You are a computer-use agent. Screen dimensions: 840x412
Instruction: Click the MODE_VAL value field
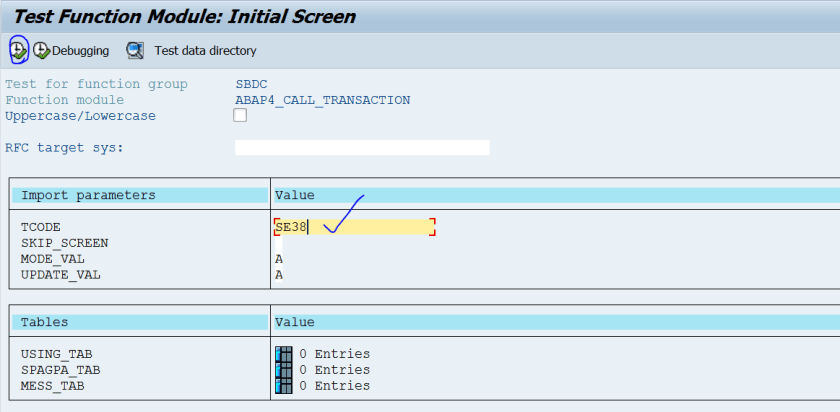tap(279, 259)
